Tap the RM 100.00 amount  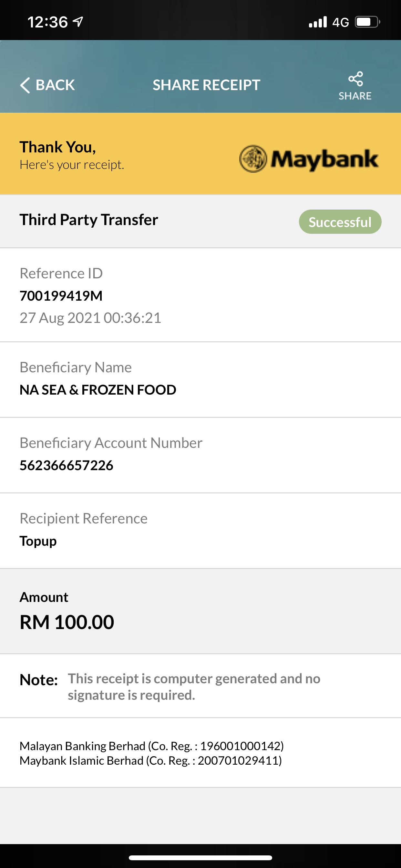pyautogui.click(x=67, y=622)
